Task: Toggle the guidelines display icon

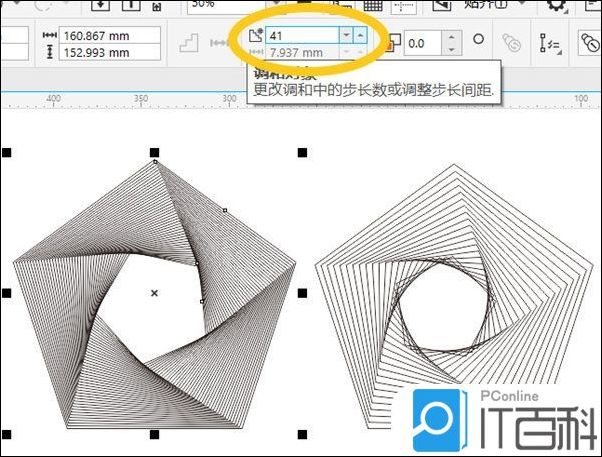Action: (x=404, y=5)
